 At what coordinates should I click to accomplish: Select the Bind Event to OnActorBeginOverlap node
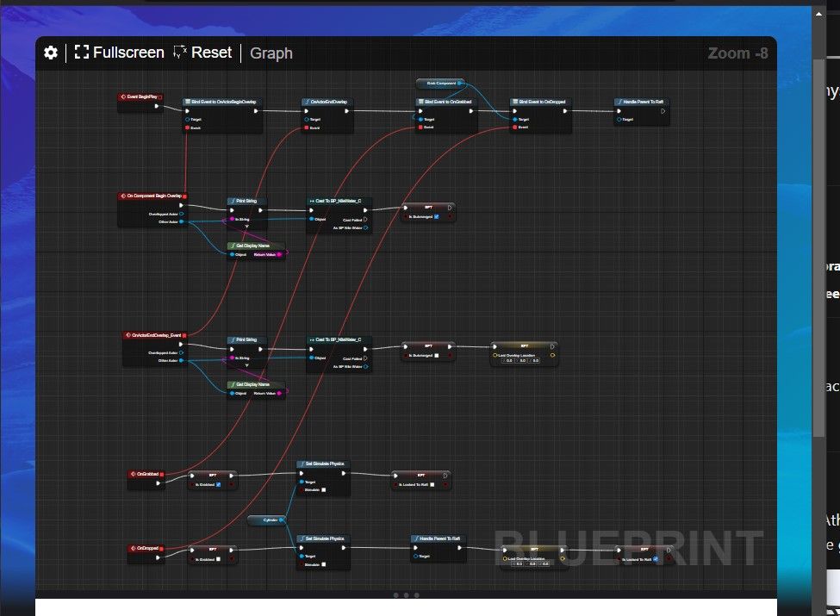[222, 115]
